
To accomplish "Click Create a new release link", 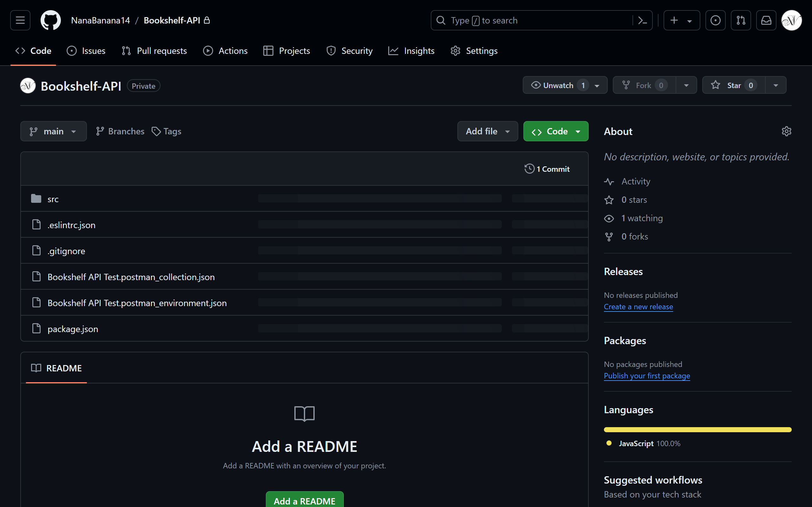I will [638, 306].
